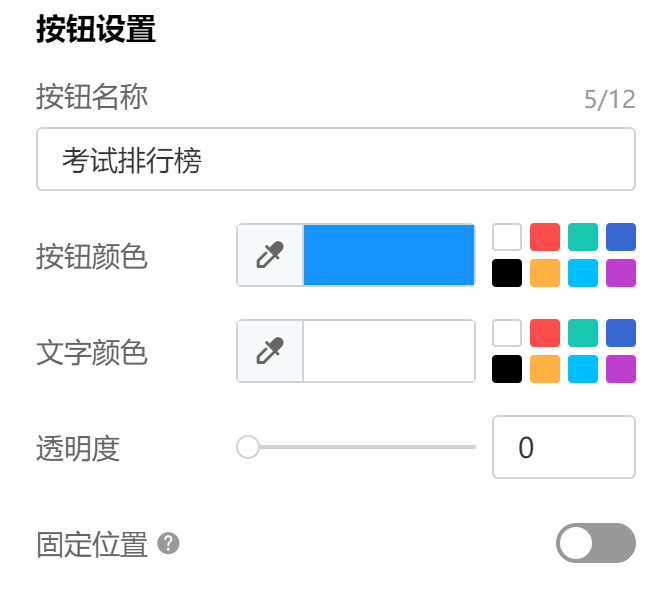The height and width of the screenshot is (595, 660).
Task: Select the dark blue 按钮颜色 swatch
Action: [620, 237]
